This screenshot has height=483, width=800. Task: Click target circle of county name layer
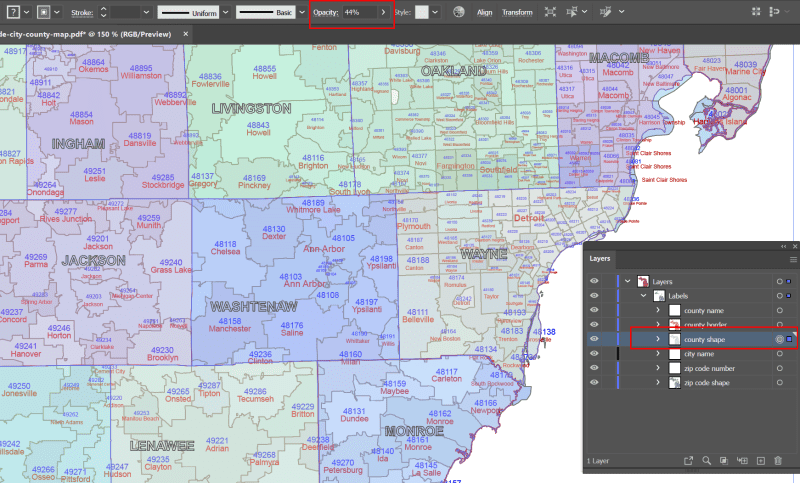779,310
